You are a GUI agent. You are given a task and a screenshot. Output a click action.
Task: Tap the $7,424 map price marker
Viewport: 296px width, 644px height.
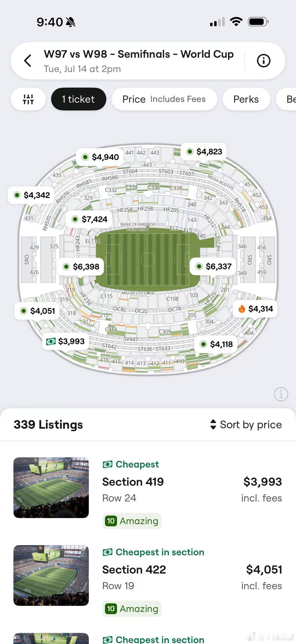point(89,219)
